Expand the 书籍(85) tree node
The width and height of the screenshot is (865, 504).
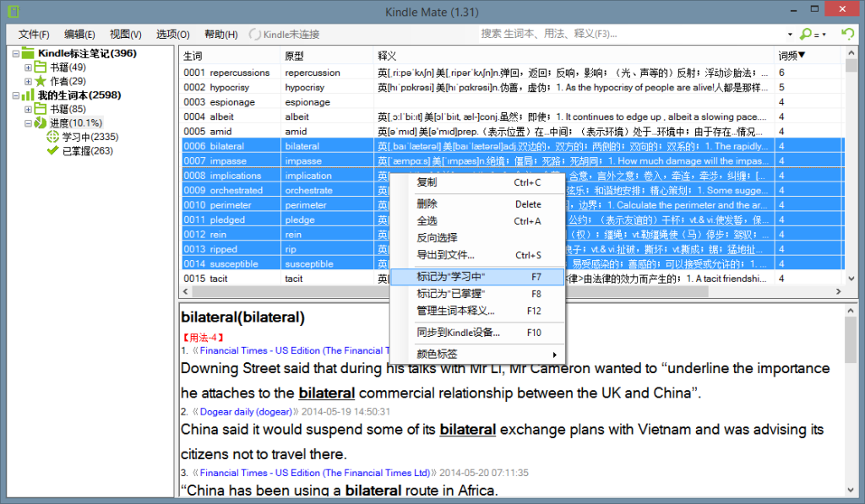pyautogui.click(x=28, y=109)
